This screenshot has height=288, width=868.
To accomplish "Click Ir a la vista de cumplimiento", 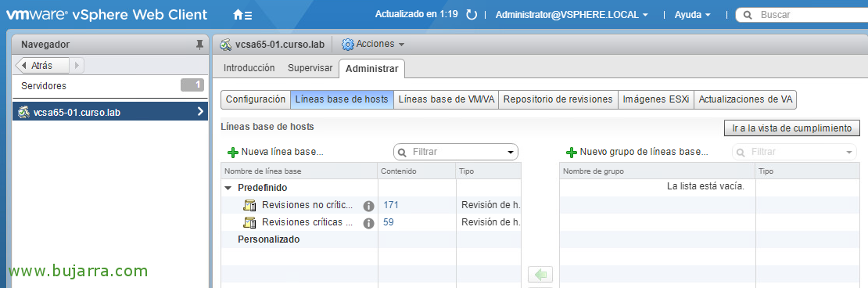I will point(791,128).
